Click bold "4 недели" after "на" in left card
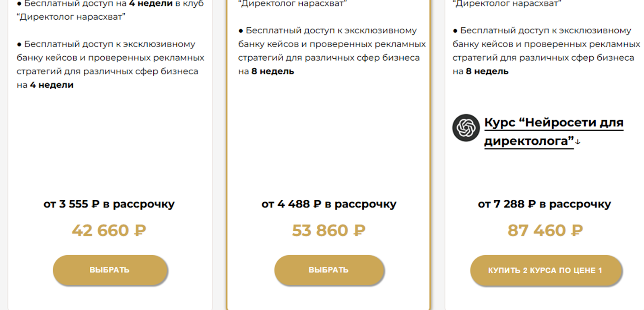 [52, 85]
